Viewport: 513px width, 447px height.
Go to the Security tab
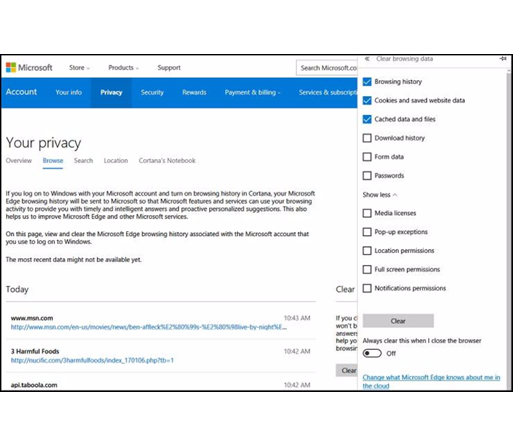(152, 93)
